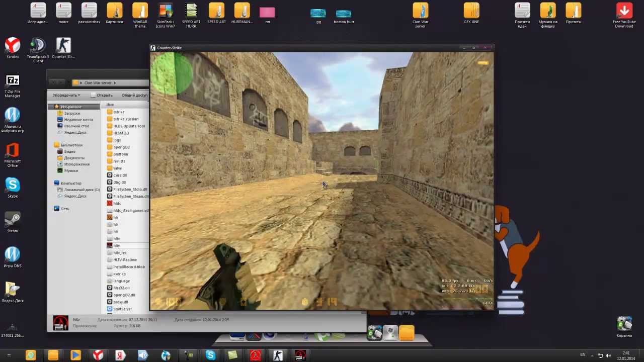The image size is (644, 362).
Task: Click the Имя column header in Explorer
Action: [x=110, y=105]
